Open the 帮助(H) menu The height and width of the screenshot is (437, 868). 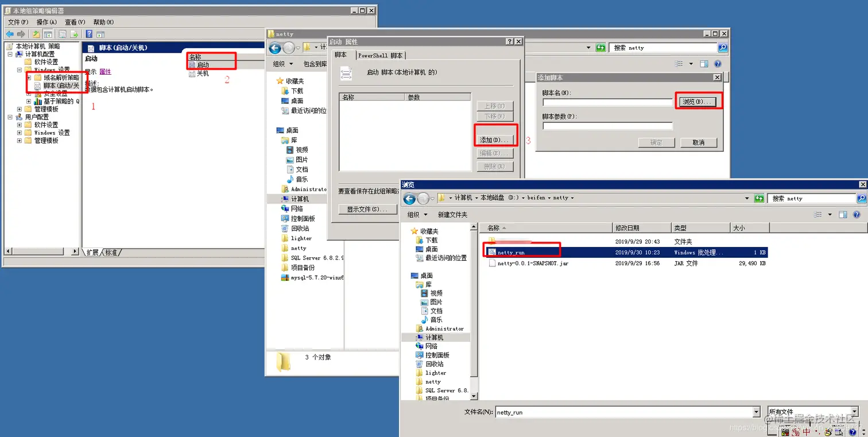pos(103,22)
